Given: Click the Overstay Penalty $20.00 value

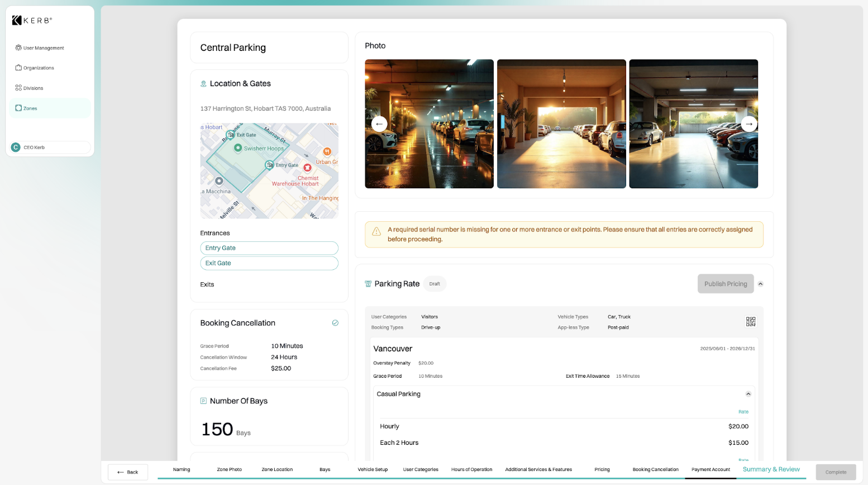Looking at the screenshot, I should [x=426, y=363].
